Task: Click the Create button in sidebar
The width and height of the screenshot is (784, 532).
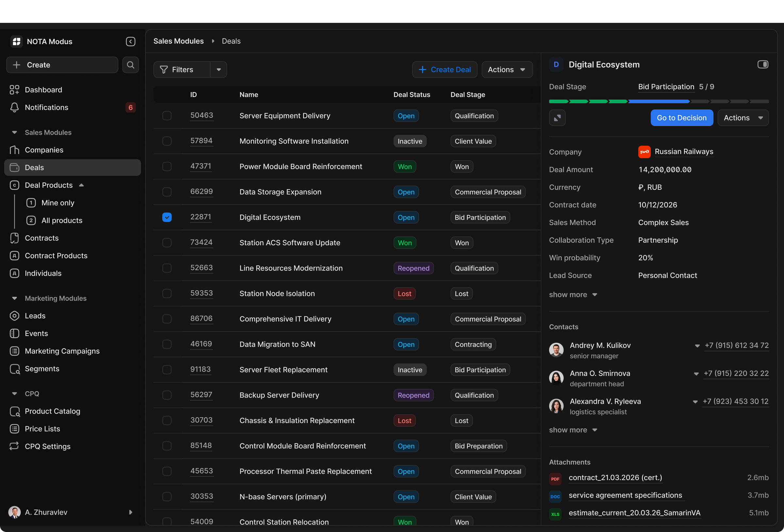Action: [x=62, y=65]
